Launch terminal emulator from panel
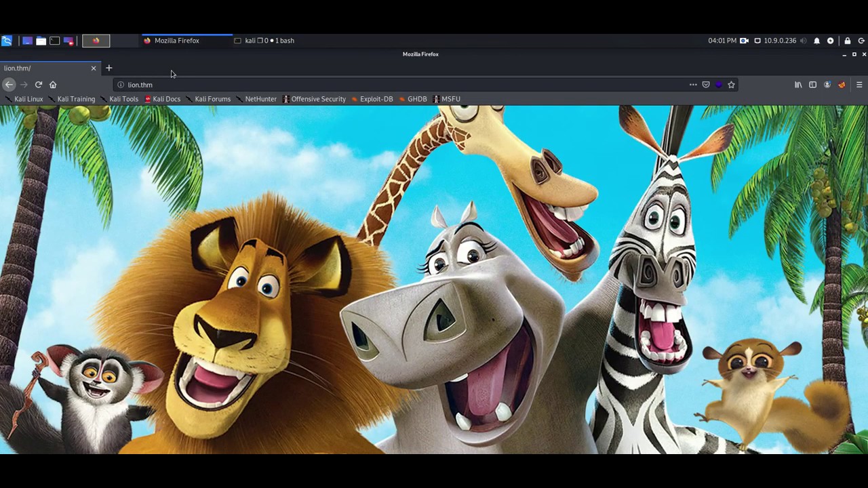868x488 pixels. point(55,41)
